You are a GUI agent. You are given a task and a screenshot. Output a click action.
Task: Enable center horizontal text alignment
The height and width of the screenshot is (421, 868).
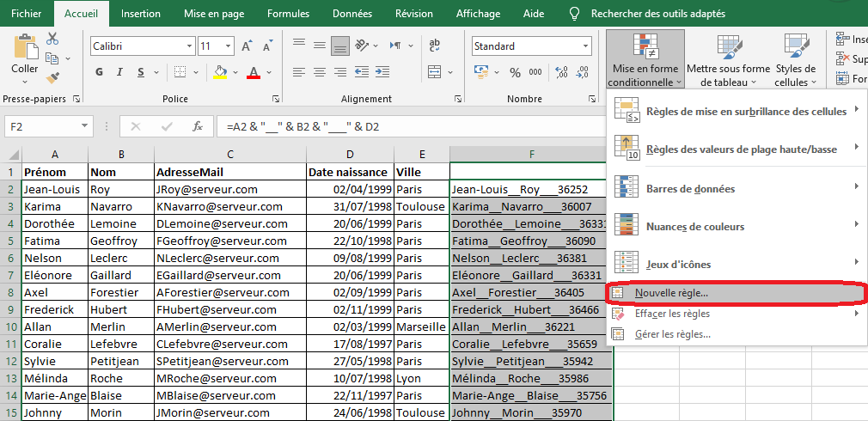pos(320,73)
